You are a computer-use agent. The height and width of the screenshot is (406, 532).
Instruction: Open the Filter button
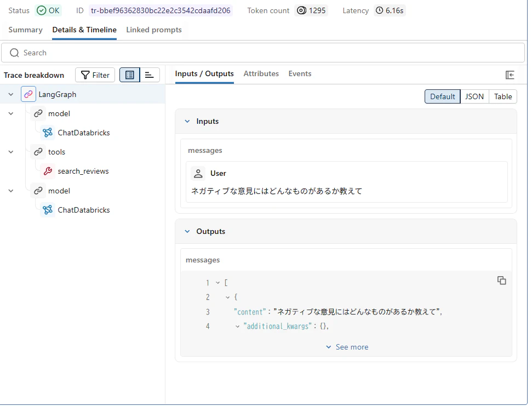[x=95, y=75]
